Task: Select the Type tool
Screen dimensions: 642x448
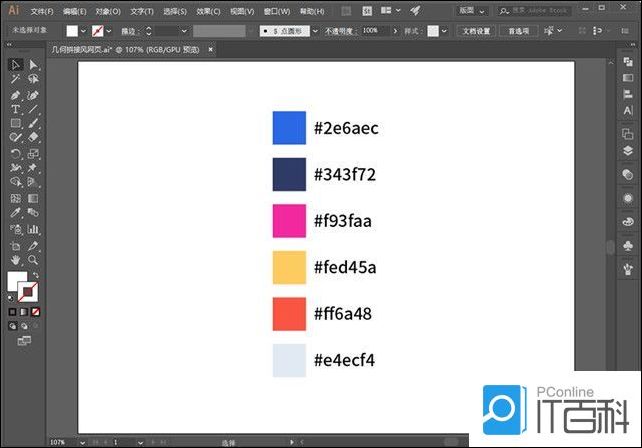Action: pos(16,109)
